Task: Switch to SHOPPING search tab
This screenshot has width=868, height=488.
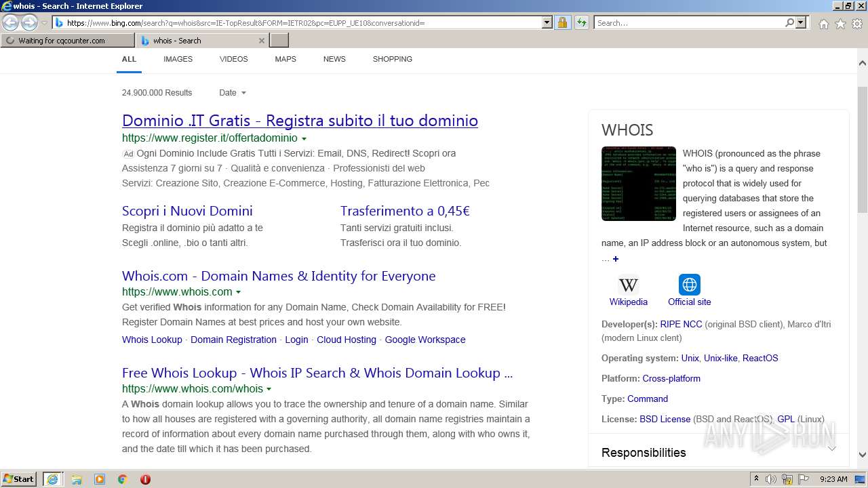Action: coord(393,59)
